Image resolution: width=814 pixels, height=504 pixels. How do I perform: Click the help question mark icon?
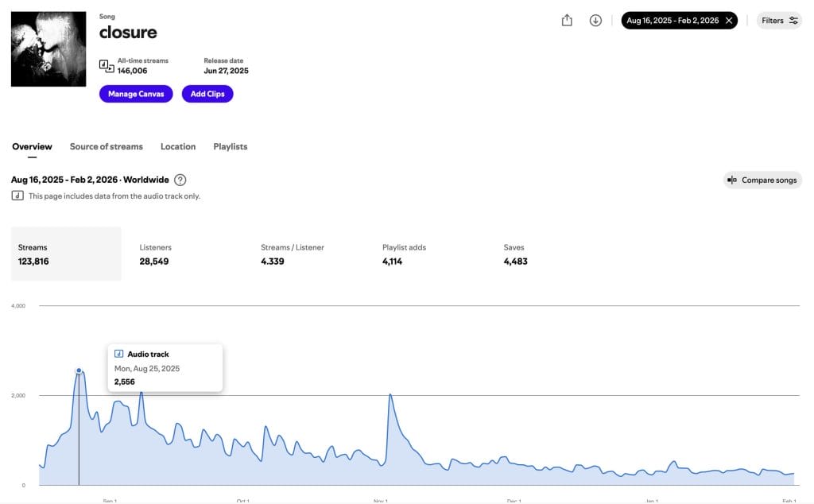[x=180, y=180]
